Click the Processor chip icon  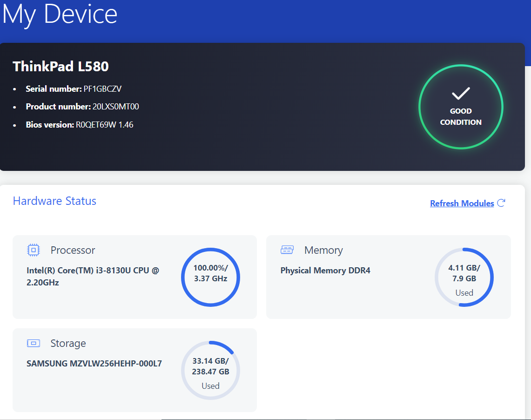tap(34, 250)
